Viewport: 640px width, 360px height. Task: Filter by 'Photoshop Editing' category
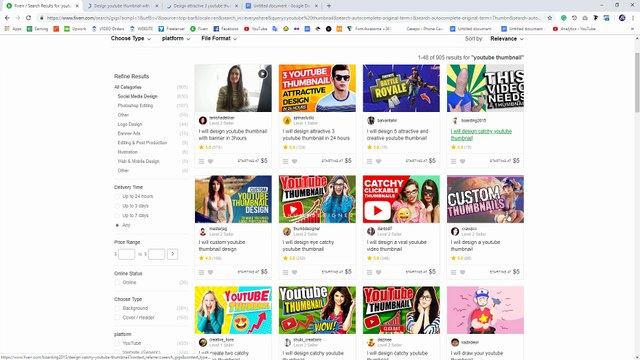(x=136, y=106)
